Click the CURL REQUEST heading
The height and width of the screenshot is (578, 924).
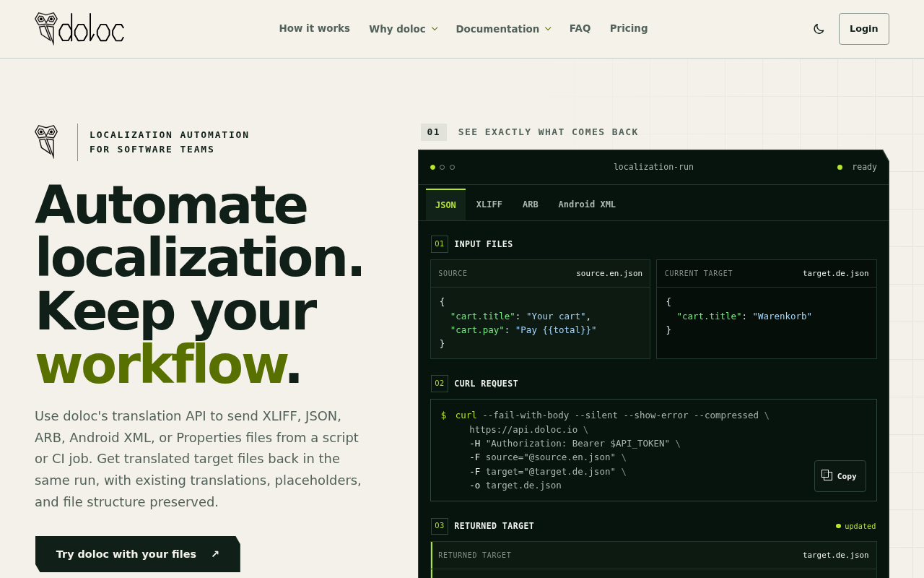486,384
